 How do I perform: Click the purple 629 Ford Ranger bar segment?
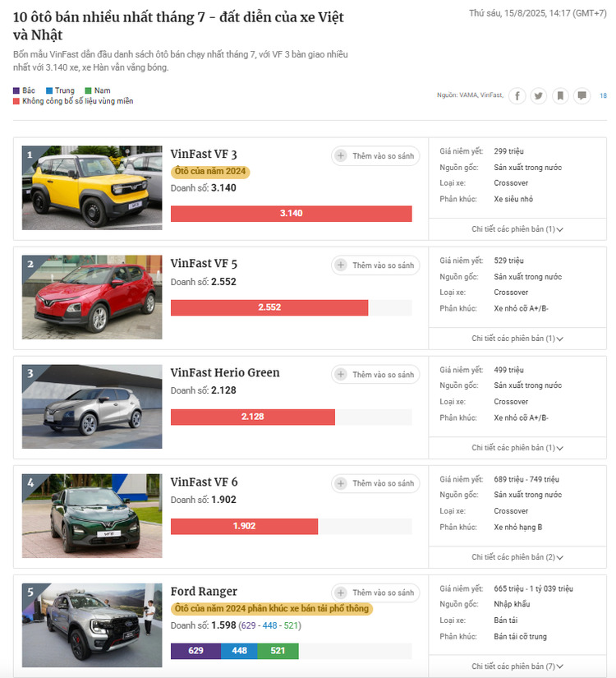point(195,651)
